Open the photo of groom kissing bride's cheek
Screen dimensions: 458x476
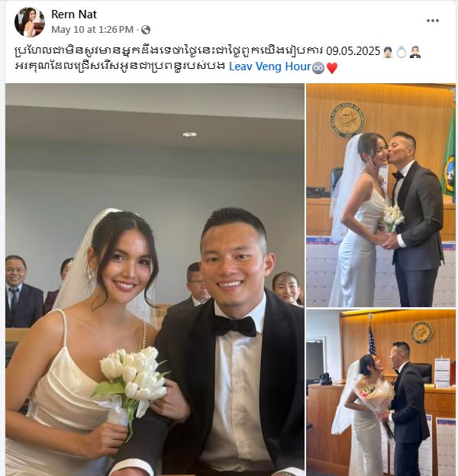pos(381,195)
